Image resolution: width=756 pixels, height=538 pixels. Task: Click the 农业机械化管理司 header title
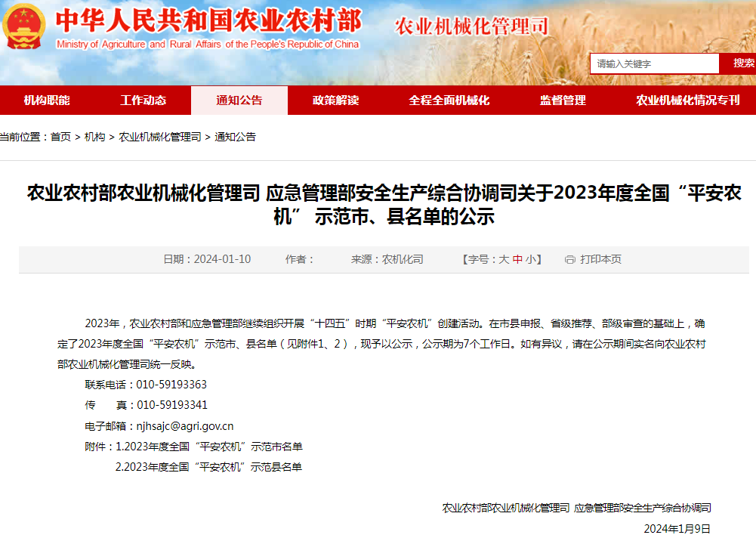coord(471,26)
